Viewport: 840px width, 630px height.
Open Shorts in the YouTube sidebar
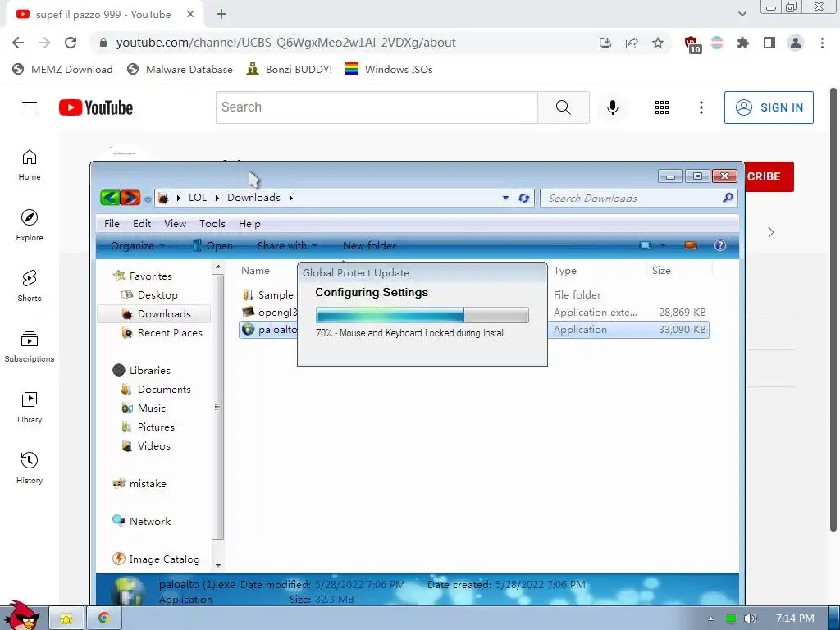(x=30, y=286)
